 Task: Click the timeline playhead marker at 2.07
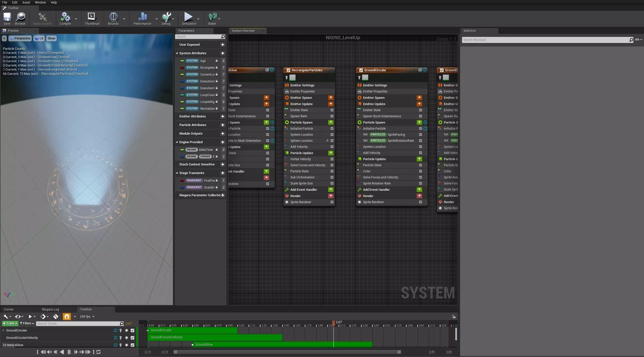(334, 323)
